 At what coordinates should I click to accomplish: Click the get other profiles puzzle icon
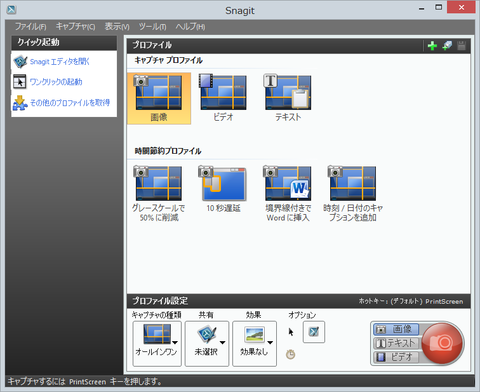click(20, 103)
